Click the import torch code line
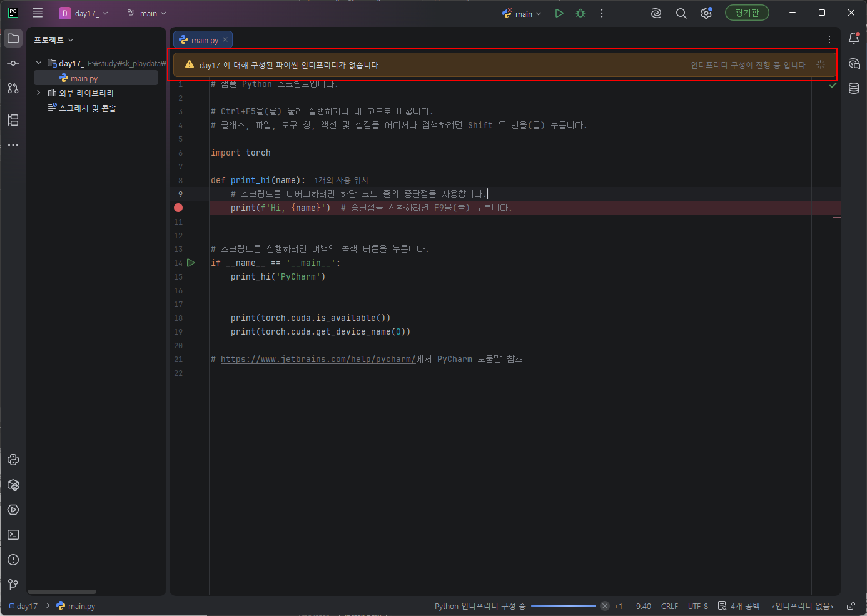The width and height of the screenshot is (867, 616). [x=241, y=153]
